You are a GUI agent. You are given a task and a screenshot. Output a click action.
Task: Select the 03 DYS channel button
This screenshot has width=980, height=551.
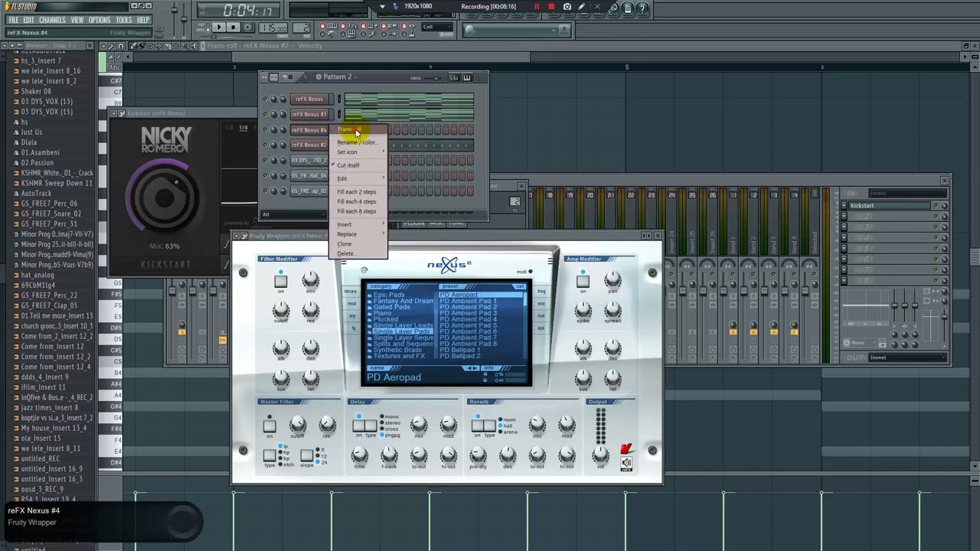coord(310,160)
